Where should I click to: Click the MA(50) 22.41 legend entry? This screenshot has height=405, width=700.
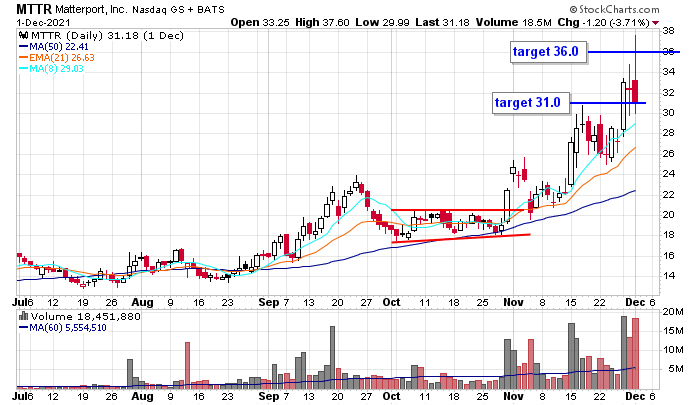click(x=54, y=46)
